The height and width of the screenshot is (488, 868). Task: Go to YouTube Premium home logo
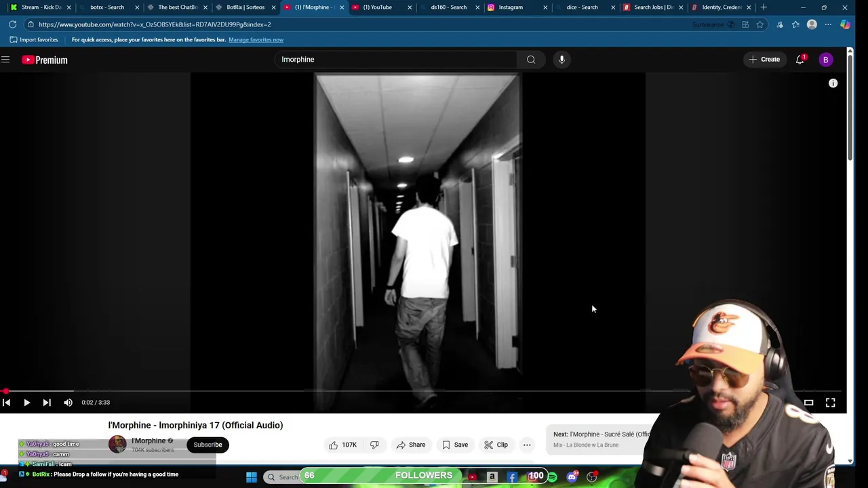(45, 60)
